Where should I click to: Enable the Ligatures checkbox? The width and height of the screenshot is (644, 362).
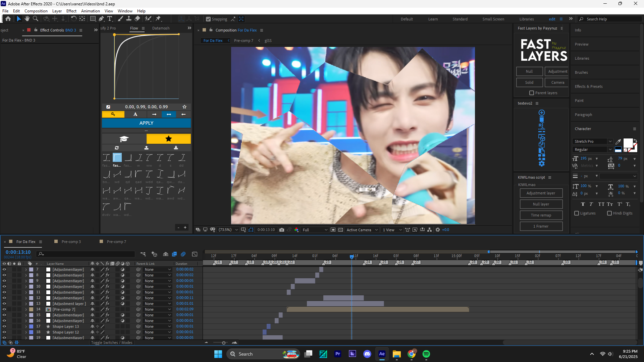577,213
